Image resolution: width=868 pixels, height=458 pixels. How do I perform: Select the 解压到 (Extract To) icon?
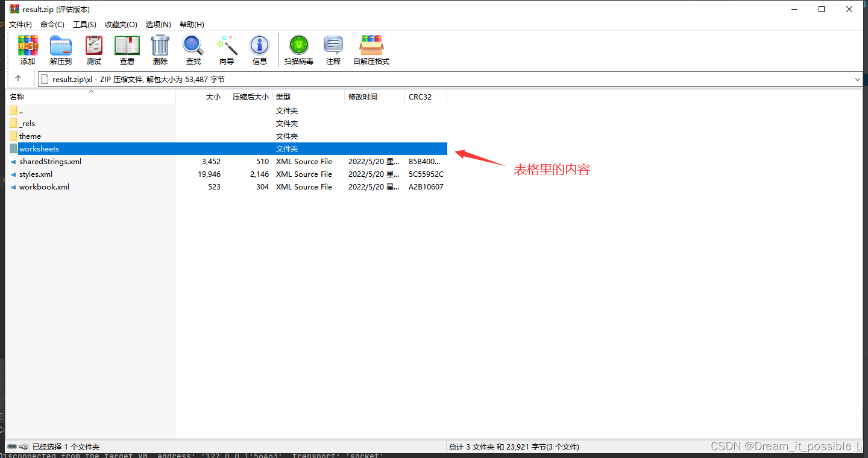[x=60, y=49]
